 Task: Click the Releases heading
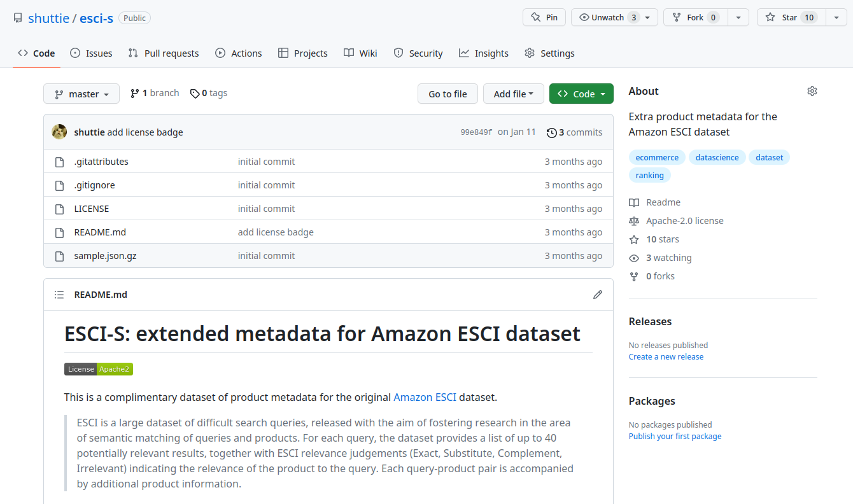coord(650,321)
